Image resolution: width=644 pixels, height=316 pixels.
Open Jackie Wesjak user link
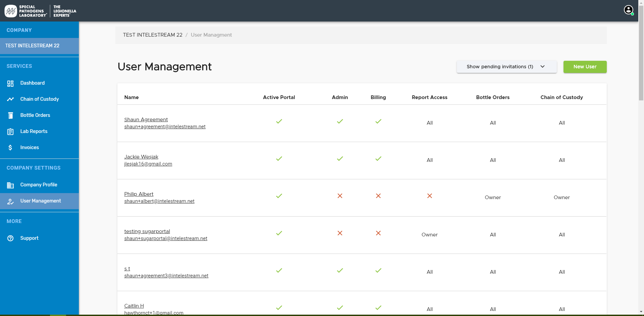[x=141, y=157]
